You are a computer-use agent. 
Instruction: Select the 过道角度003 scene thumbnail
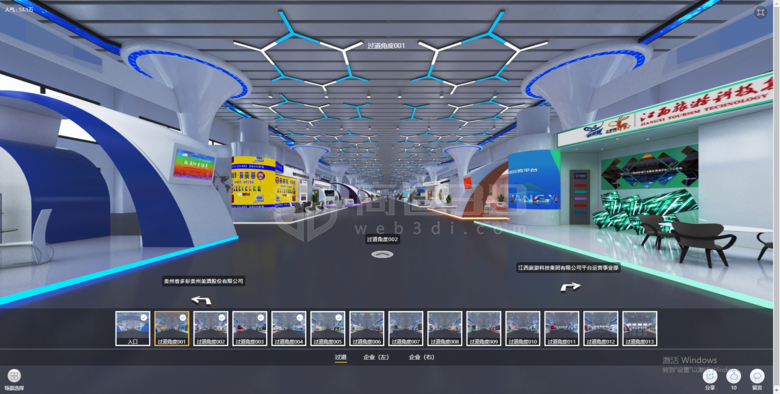[249, 328]
